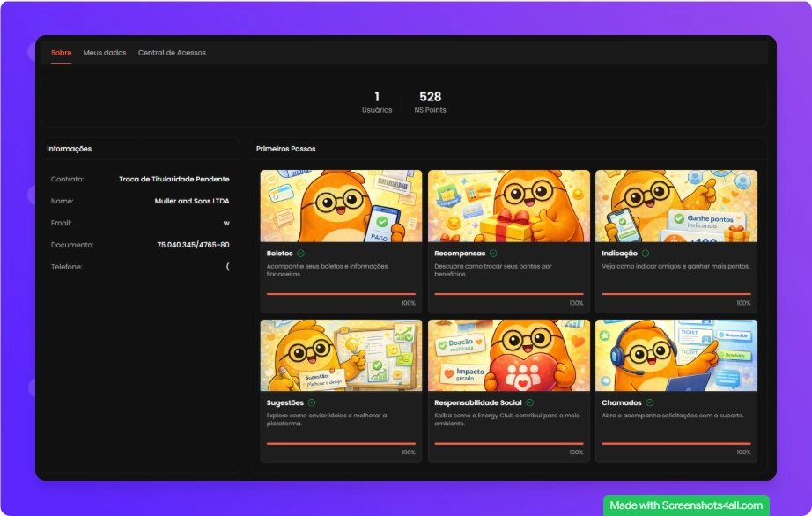Image resolution: width=812 pixels, height=516 pixels.
Task: Click the Documento number value
Action: pos(193,245)
